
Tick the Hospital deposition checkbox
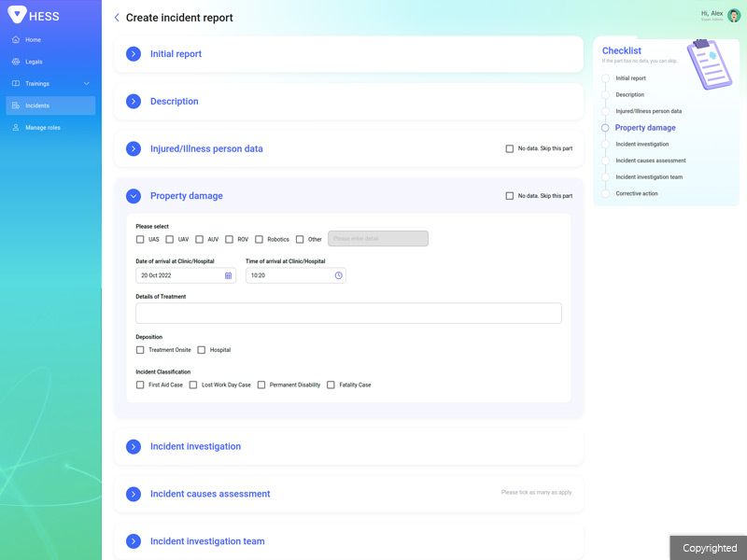tap(202, 350)
